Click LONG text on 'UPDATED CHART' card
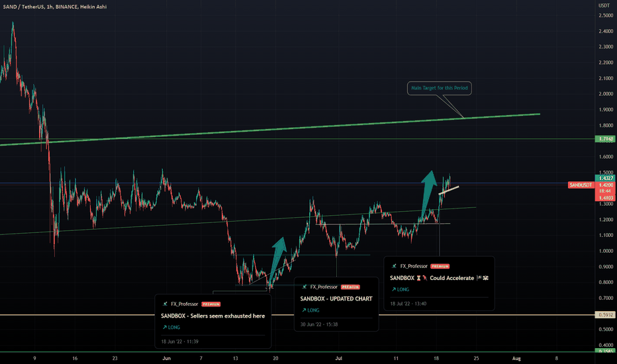This screenshot has width=617, height=364. [x=313, y=310]
